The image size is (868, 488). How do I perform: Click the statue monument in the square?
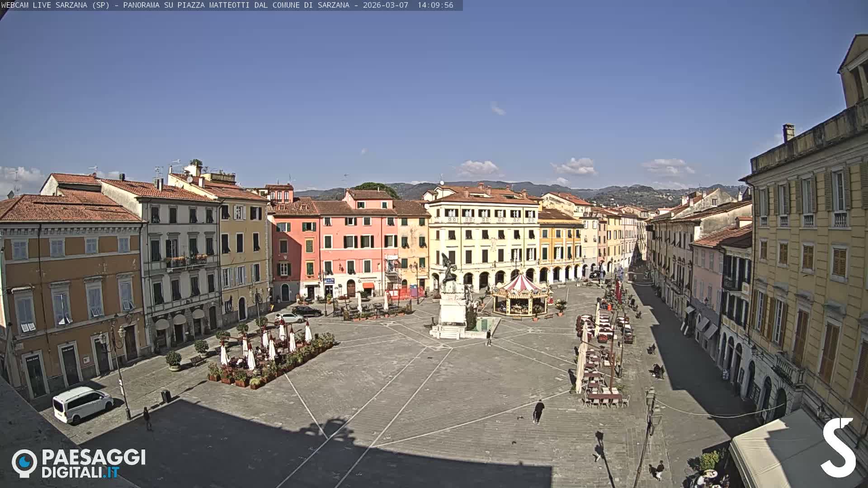pos(453,297)
